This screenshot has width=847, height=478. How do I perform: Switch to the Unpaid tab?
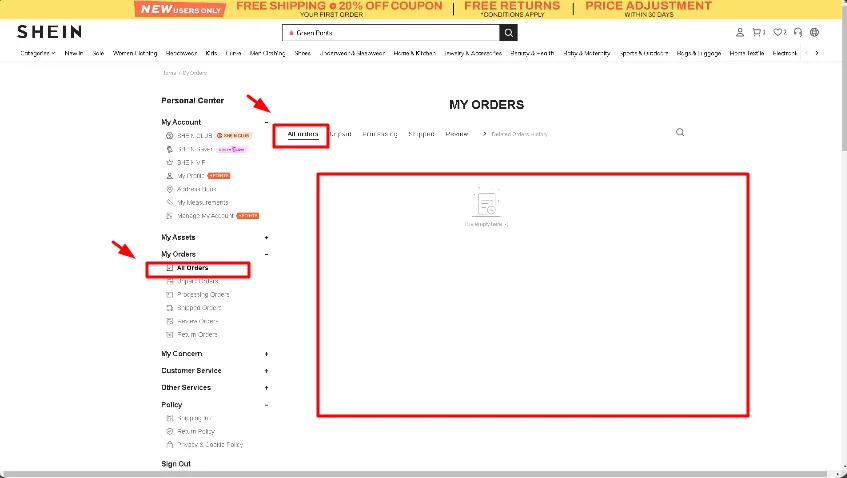pos(340,134)
